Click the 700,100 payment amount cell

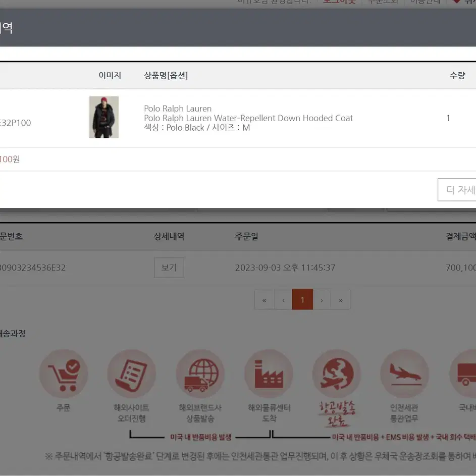click(461, 268)
